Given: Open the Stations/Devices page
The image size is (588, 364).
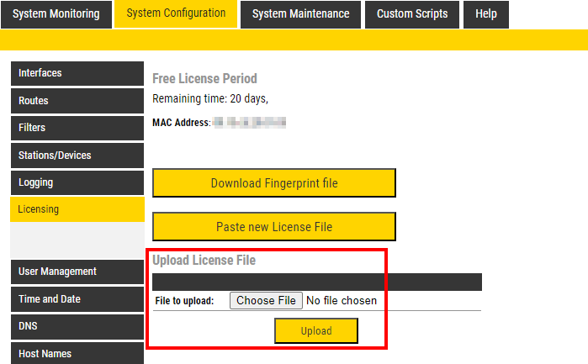Looking at the screenshot, I should [x=77, y=156].
